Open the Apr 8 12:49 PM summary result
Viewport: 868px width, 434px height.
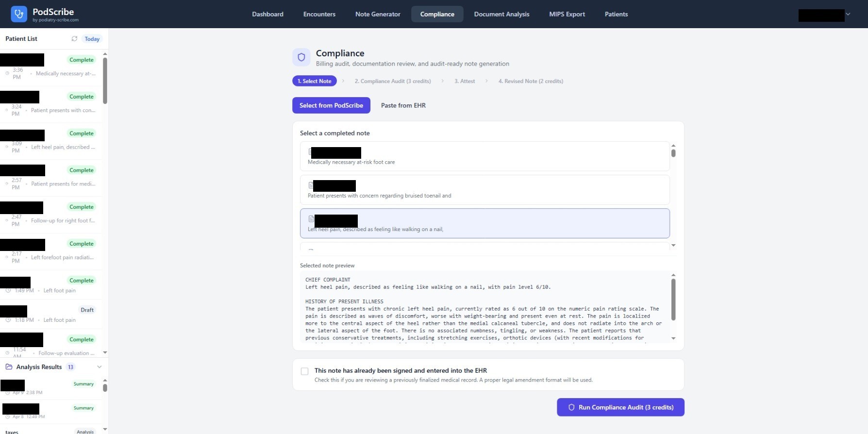(51, 412)
